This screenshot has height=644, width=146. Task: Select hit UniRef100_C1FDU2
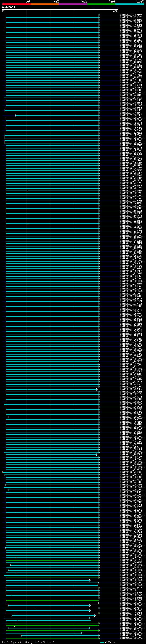pos(131,80)
